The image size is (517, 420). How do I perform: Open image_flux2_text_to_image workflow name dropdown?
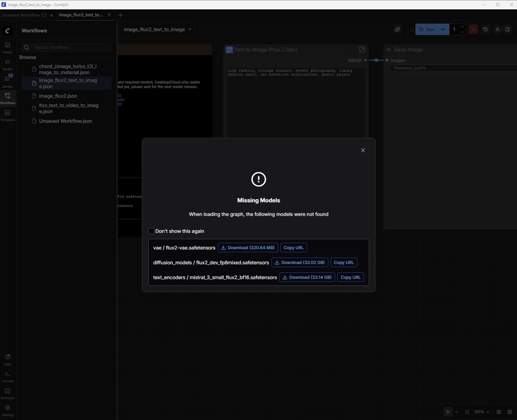click(x=157, y=30)
